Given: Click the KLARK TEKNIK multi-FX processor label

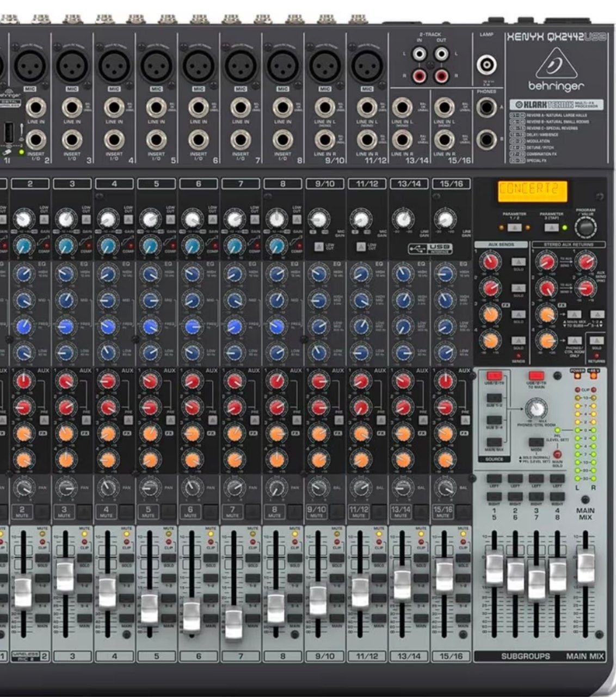Looking at the screenshot, I should 556,104.
